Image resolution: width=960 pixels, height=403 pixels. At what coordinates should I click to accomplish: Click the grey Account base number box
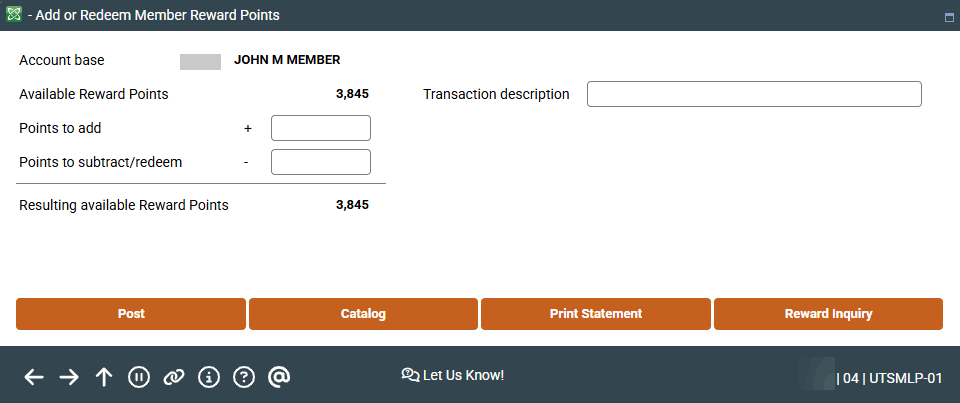(200, 62)
